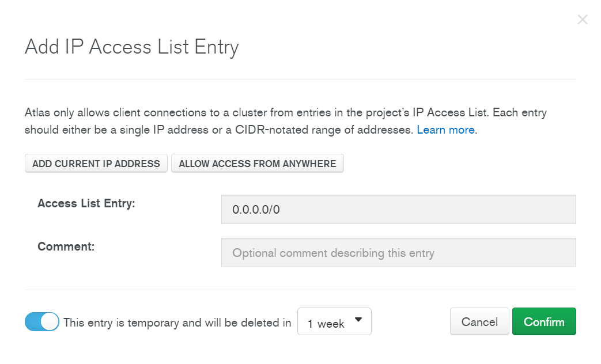This screenshot has height=364, width=601.
Task: Click the 'Optional comment describing this entry' placeholder
Action: [333, 253]
